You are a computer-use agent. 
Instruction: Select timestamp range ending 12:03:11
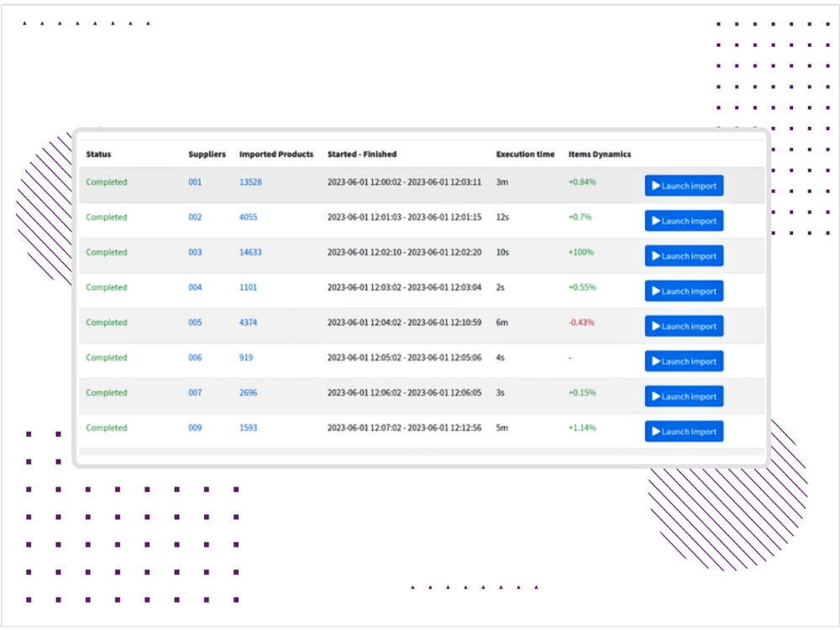(405, 182)
